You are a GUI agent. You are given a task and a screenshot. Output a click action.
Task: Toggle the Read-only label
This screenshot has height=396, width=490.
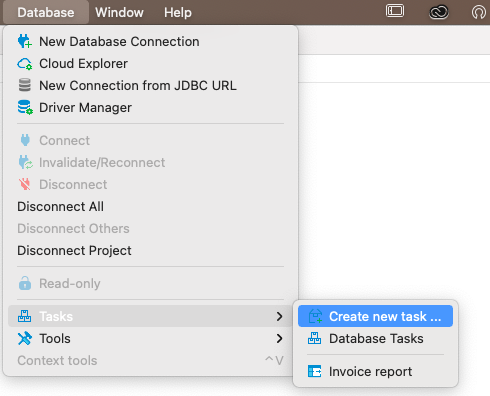(x=70, y=283)
